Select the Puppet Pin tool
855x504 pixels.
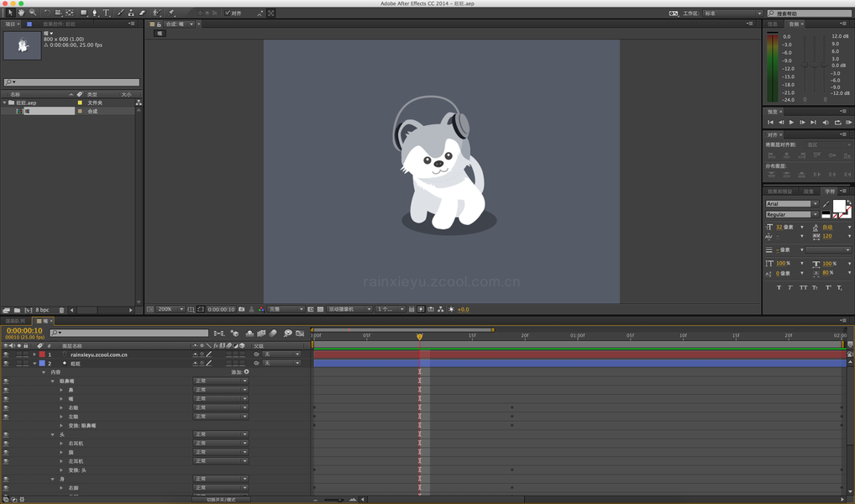[x=171, y=13]
